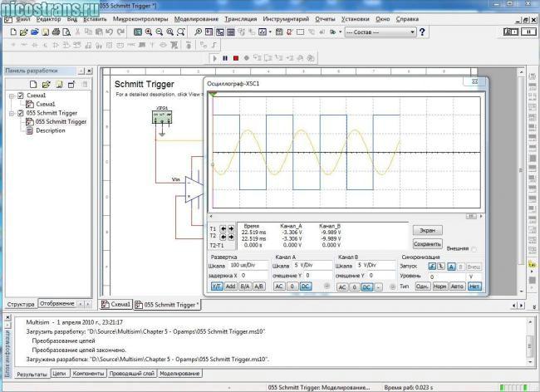Click the Postprocessor icon
This screenshot has height=392, width=540.
tap(279, 32)
